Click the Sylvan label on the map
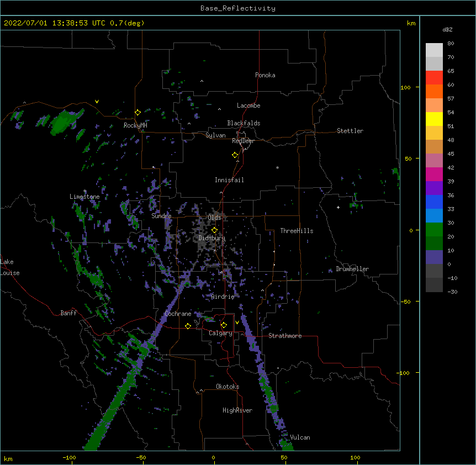 (215, 135)
